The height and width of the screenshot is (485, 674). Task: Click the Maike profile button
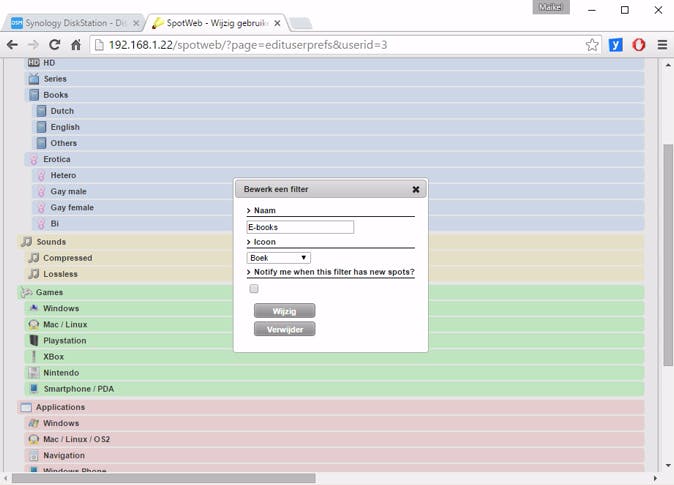pyautogui.click(x=551, y=7)
